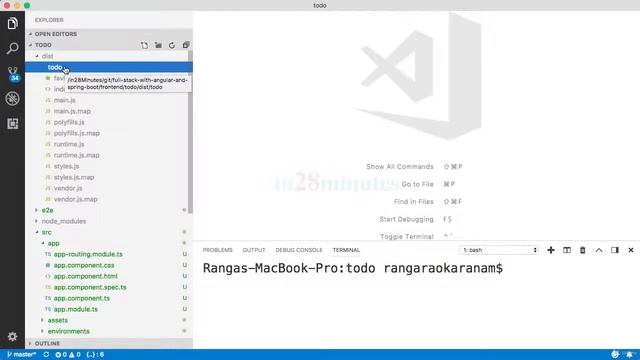Refresh the explorer tree
The image size is (640, 360).
pos(172,45)
